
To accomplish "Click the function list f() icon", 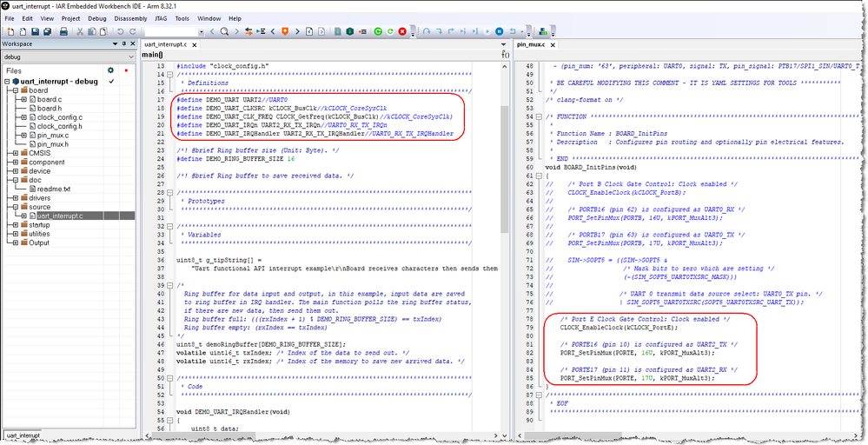I will coord(506,54).
